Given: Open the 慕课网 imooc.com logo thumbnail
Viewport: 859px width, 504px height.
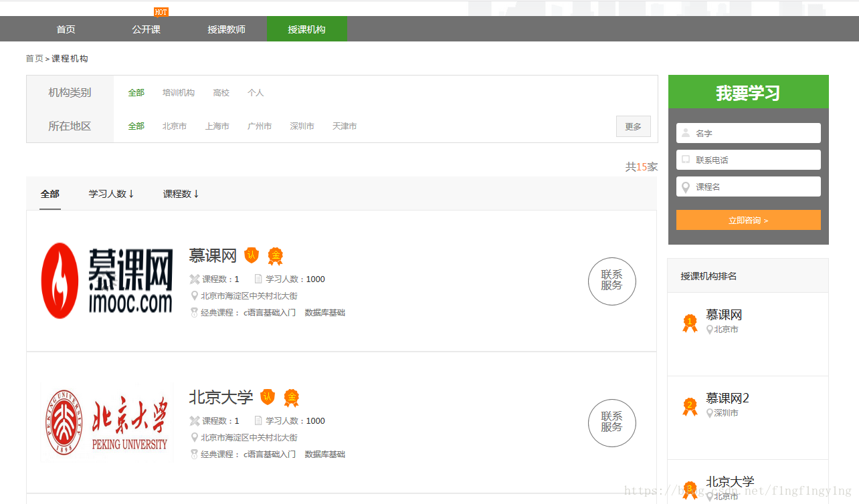Looking at the screenshot, I should (x=107, y=281).
